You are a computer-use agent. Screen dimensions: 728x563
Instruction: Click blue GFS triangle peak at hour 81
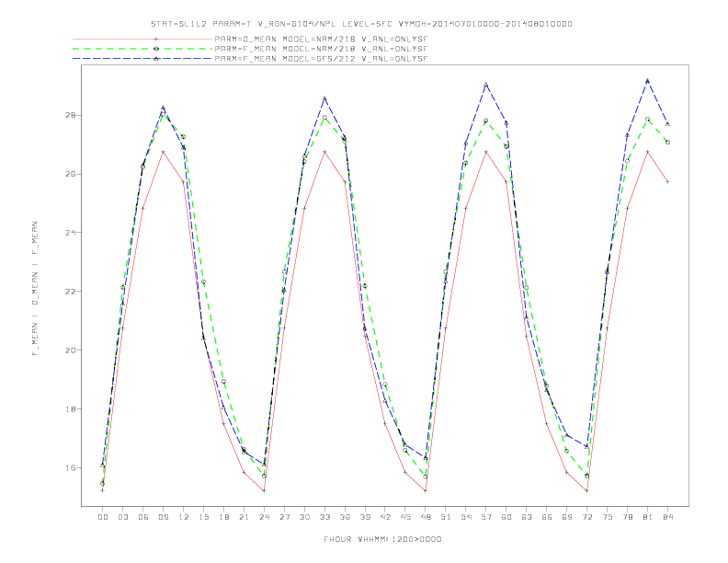point(648,81)
